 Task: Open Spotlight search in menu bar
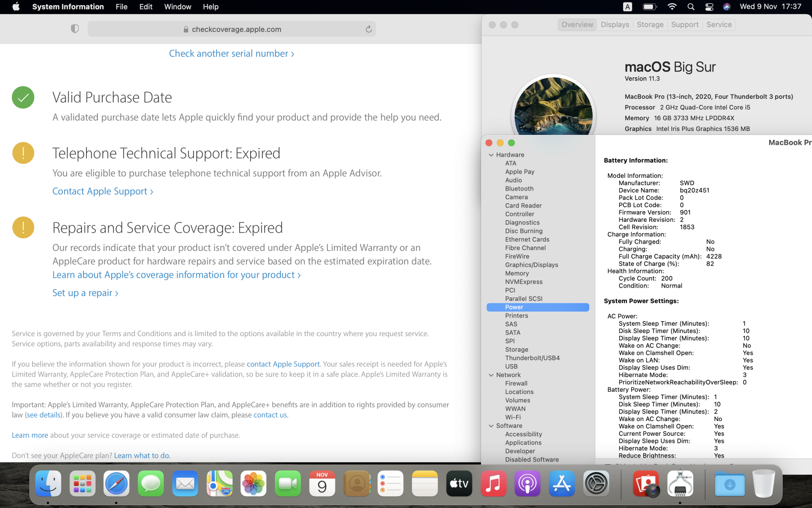click(691, 7)
